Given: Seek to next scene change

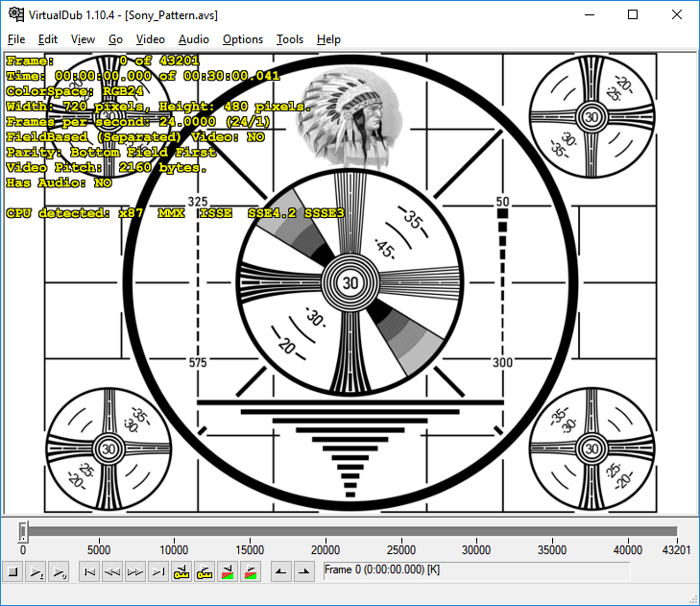Looking at the screenshot, I should pos(251,571).
